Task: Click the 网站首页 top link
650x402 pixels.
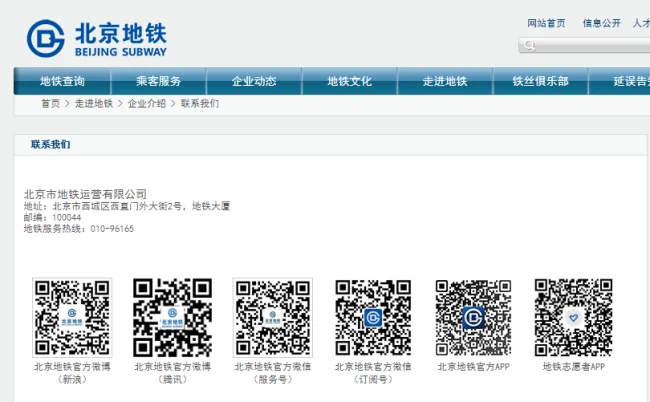Action: coord(546,23)
